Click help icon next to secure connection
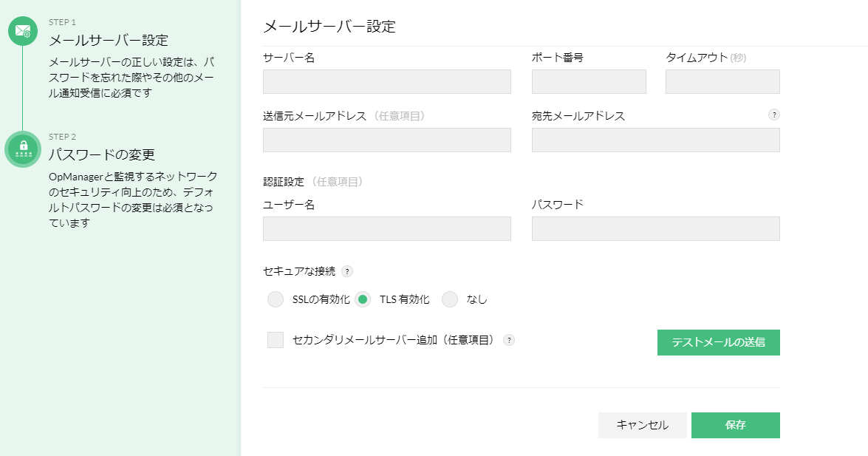This screenshot has height=456, width=868. tap(347, 271)
